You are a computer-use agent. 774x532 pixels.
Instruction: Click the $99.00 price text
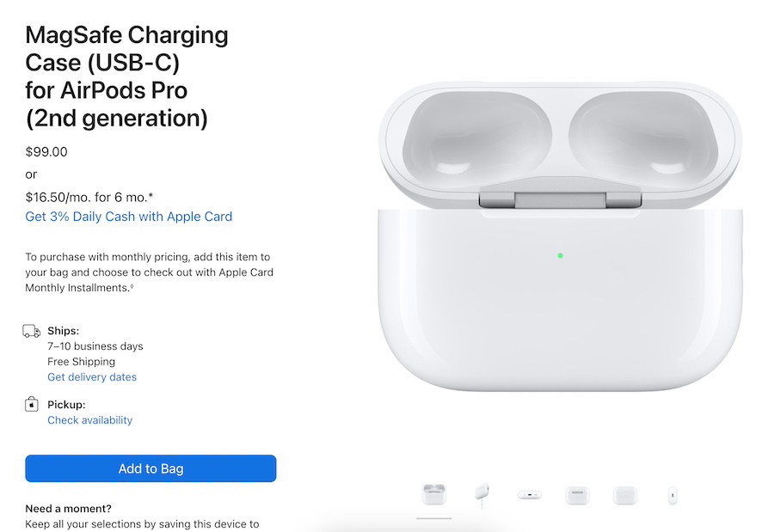[x=46, y=152]
